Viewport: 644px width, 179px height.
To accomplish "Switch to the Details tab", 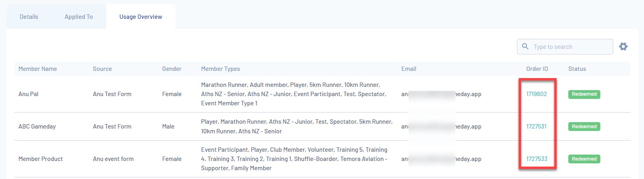I will tap(29, 17).
